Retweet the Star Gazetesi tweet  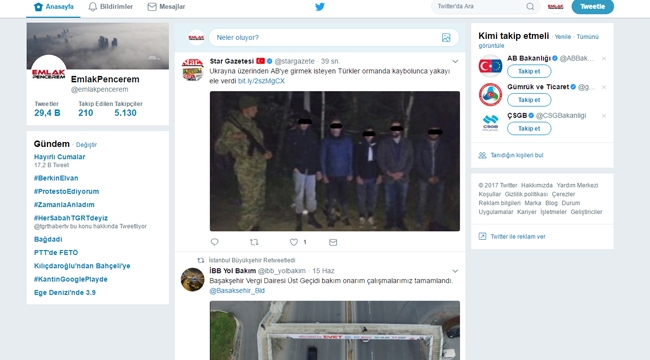click(254, 242)
